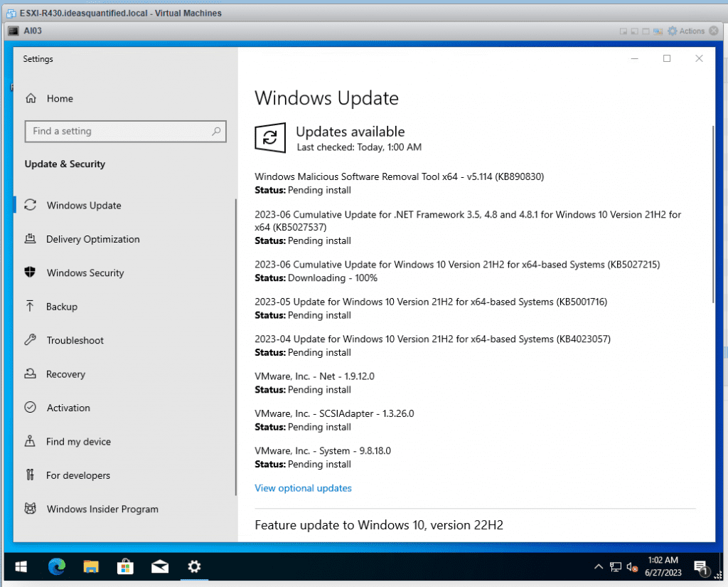Click the Settings gear on the taskbar
Image resolution: width=728 pixels, height=587 pixels.
pyautogui.click(x=194, y=566)
